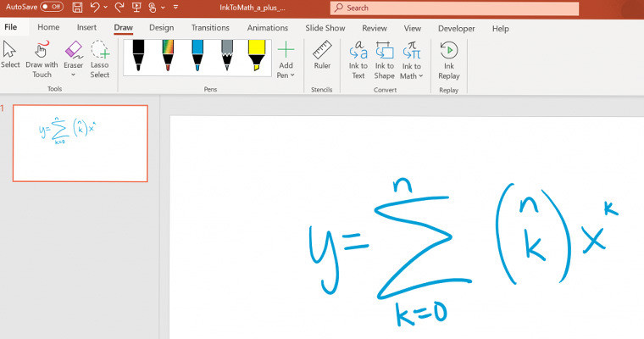Click the Undo arrow icon
This screenshot has height=339, width=644.
[x=95, y=7]
